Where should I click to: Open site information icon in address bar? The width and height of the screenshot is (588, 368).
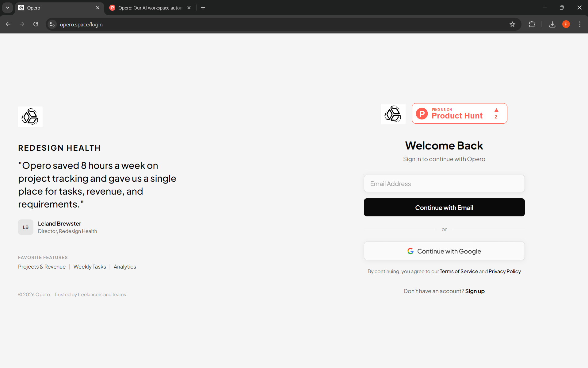52,24
